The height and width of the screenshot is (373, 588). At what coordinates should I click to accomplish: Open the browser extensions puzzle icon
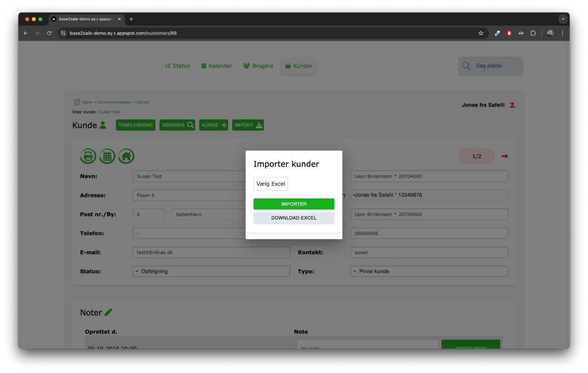[x=533, y=33]
